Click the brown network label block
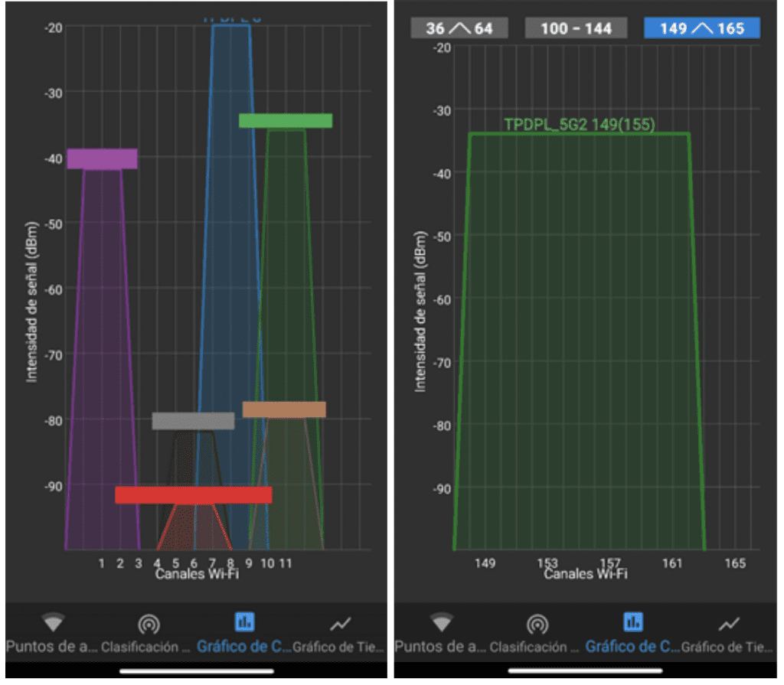 (284, 409)
